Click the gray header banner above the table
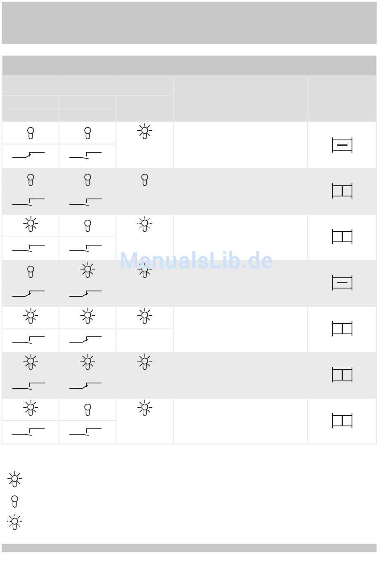The width and height of the screenshot is (392, 565). pyautogui.click(x=189, y=23)
